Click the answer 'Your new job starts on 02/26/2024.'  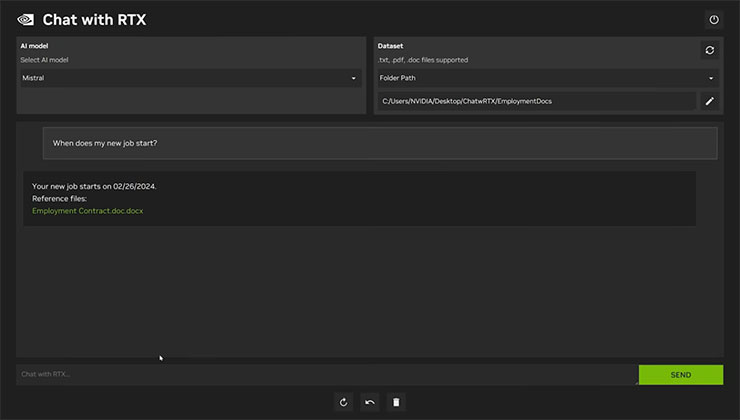coord(94,186)
